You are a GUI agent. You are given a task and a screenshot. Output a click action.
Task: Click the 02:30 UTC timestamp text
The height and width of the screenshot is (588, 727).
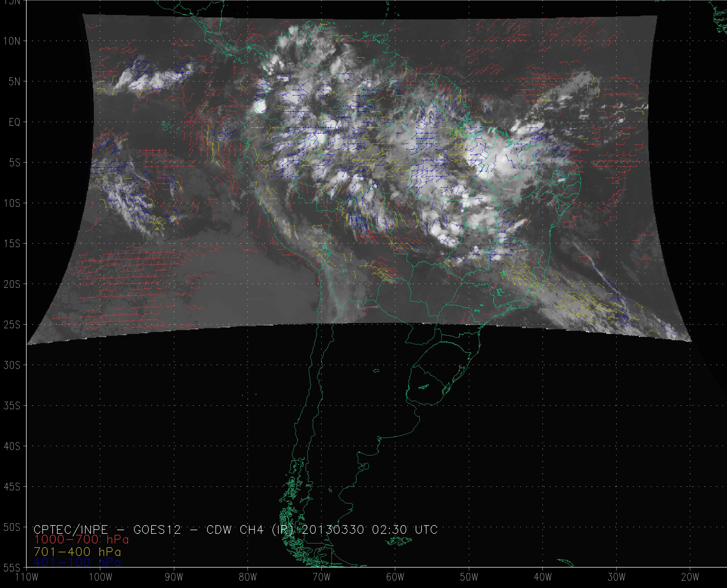tap(405, 529)
